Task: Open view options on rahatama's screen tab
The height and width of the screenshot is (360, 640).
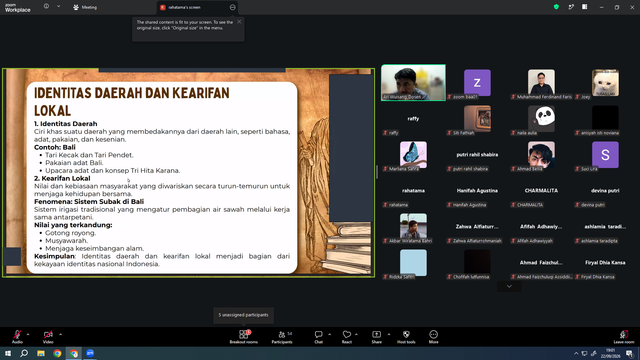Action: (232, 7)
